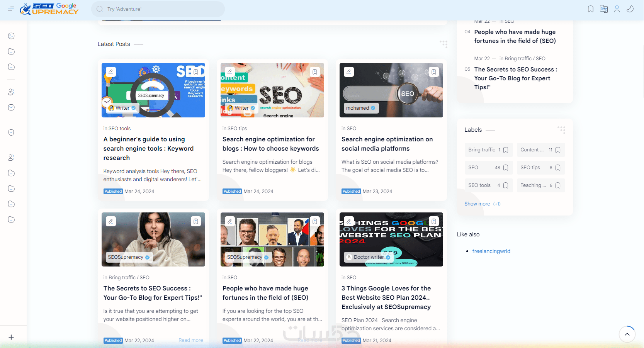
Task: Expand the plus button at the sidebar bottom
Action: point(11,337)
